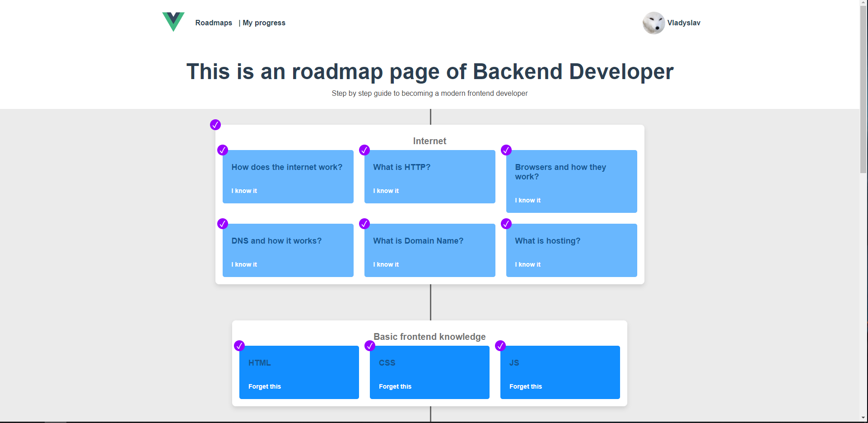
Task: Open 'My progress' from the navbar
Action: click(x=264, y=23)
